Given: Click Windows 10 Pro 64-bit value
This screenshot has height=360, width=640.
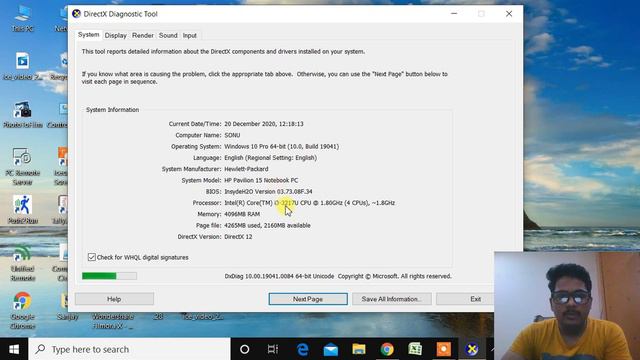Looking at the screenshot, I should tap(282, 147).
